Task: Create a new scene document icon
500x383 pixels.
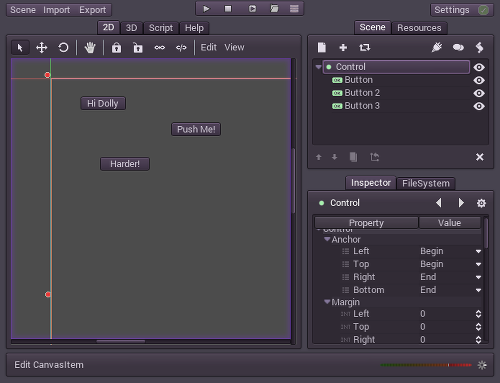Action: [x=322, y=47]
